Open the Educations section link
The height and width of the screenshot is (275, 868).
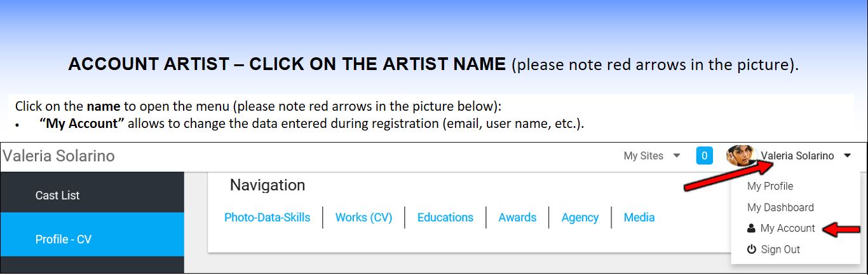click(445, 218)
